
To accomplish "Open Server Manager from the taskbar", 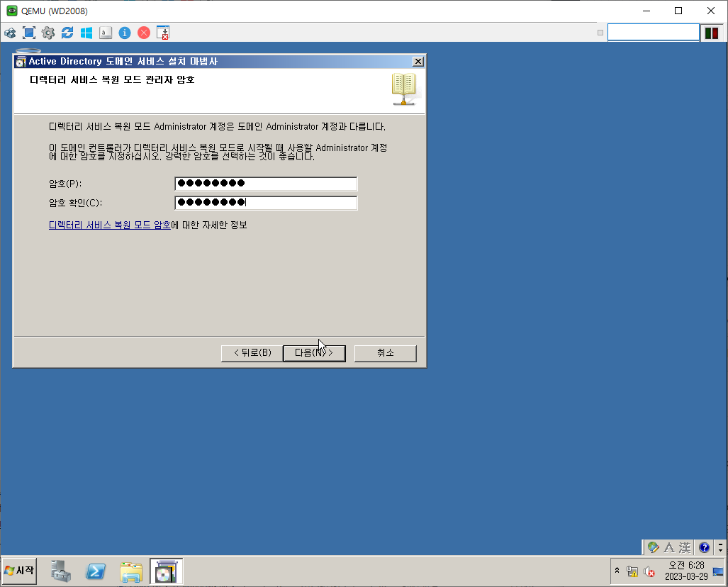I will 61,571.
